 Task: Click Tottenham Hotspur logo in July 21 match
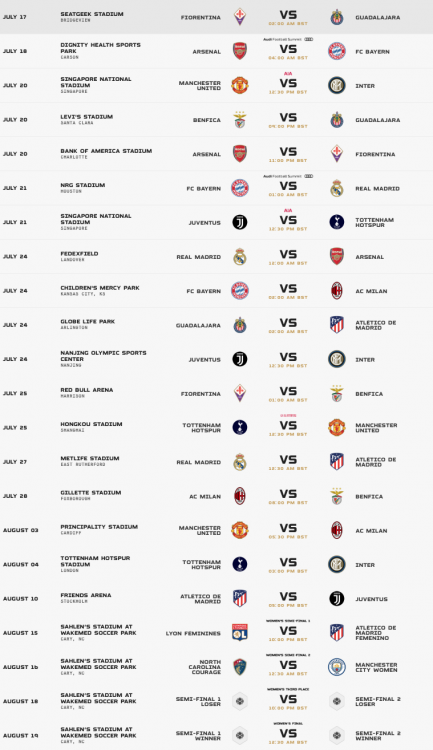point(337,222)
